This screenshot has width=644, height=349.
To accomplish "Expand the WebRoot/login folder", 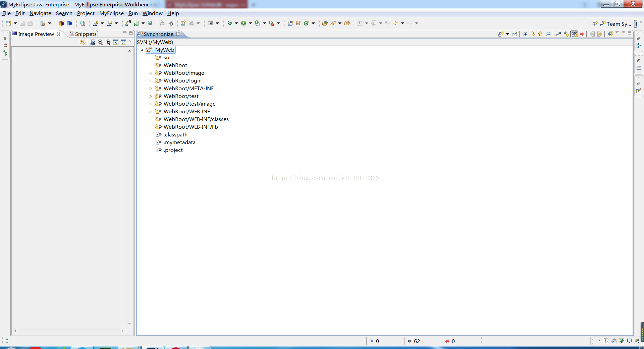I will point(151,81).
